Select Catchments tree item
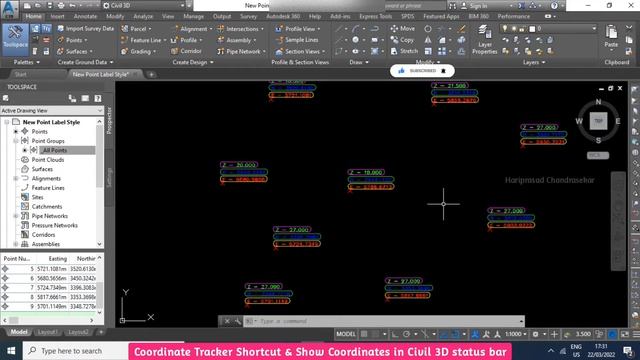 point(47,207)
